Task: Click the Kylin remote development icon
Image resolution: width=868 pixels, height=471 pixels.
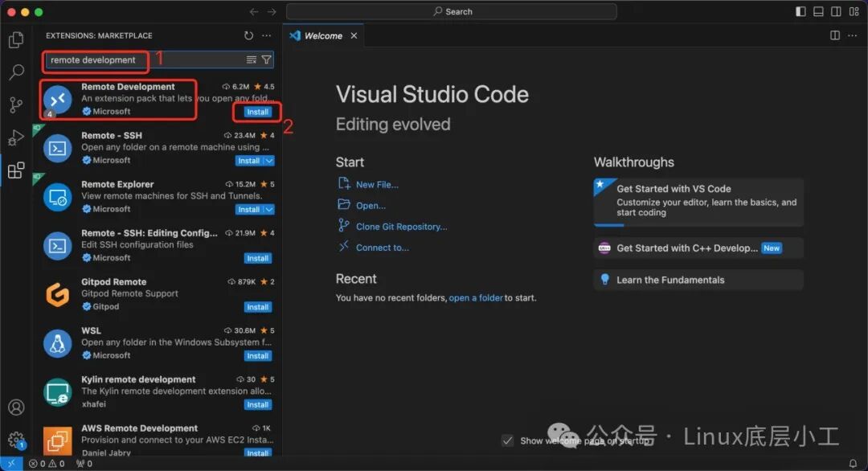Action: (x=58, y=392)
